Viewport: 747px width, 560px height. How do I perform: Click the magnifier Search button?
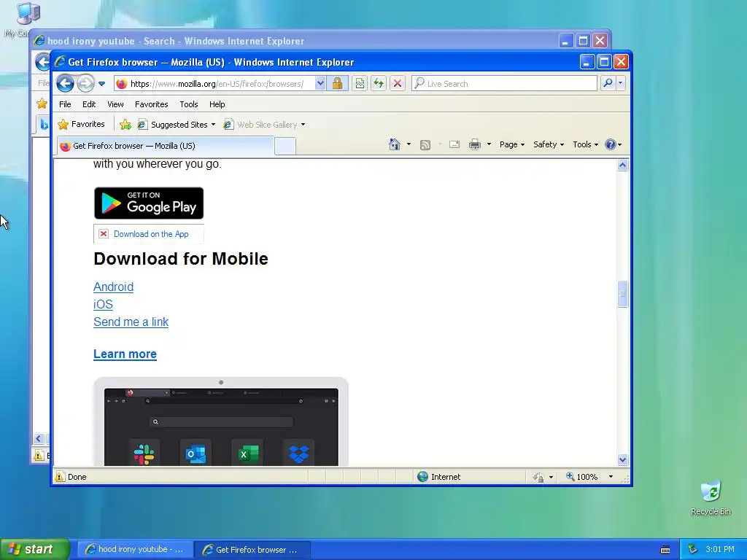[608, 83]
